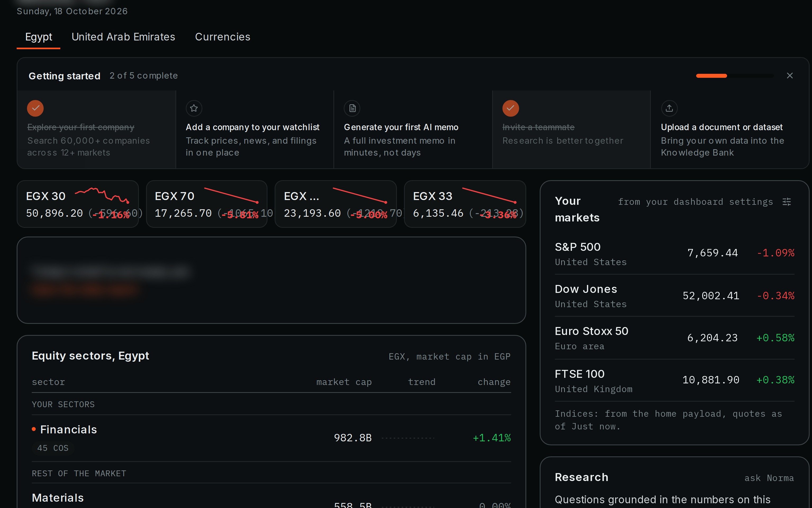The image size is (812, 508).
Task: Open the EGX 70 index card
Action: (x=207, y=204)
